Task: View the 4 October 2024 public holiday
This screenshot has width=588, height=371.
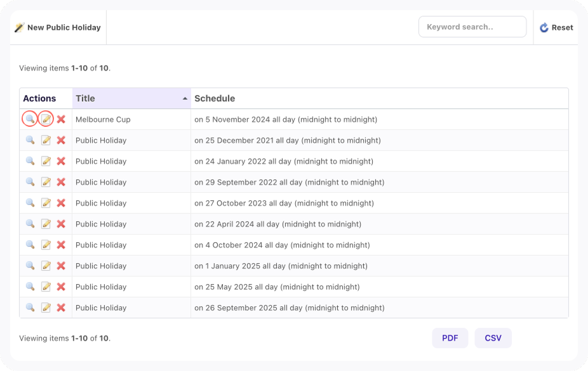Action: click(30, 245)
